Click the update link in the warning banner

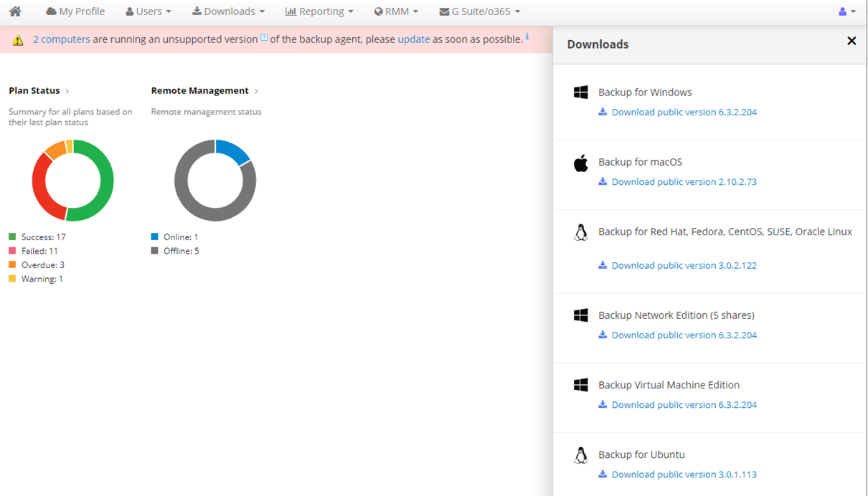(413, 39)
